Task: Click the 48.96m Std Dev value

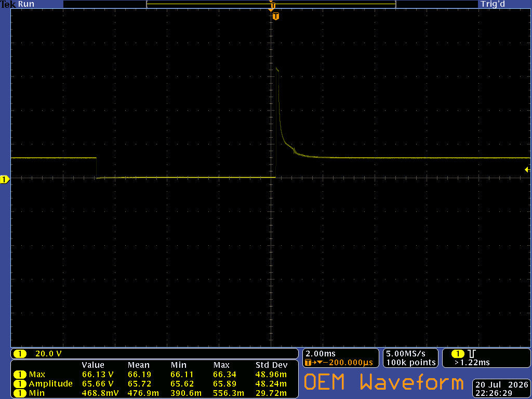Action: [271, 375]
